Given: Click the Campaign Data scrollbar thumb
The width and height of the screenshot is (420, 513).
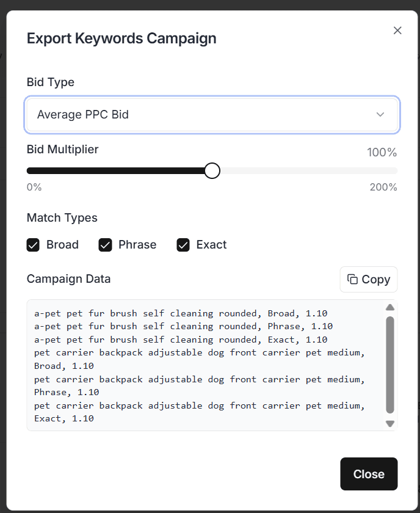Looking at the screenshot, I should point(390,363).
